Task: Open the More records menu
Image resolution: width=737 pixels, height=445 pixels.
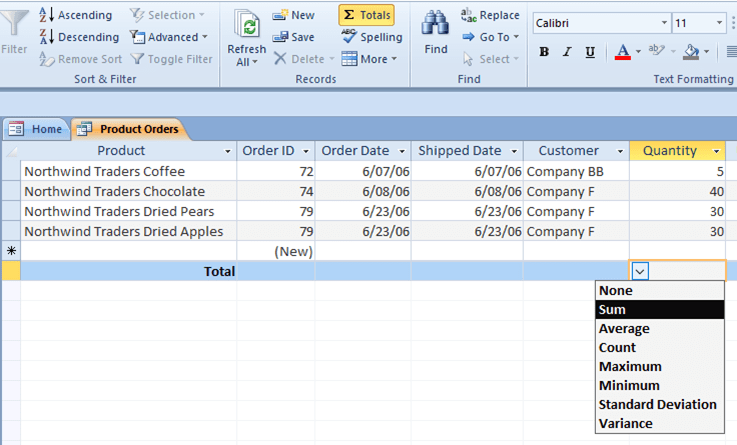Action: point(369,59)
